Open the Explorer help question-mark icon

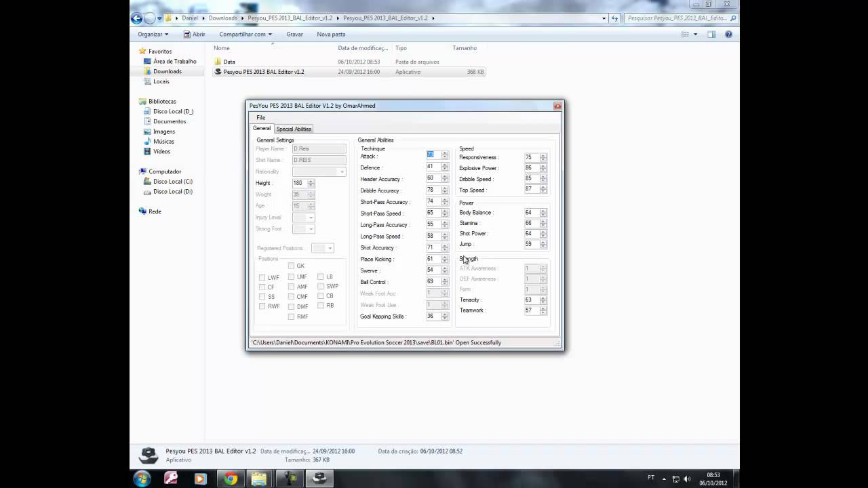point(728,34)
